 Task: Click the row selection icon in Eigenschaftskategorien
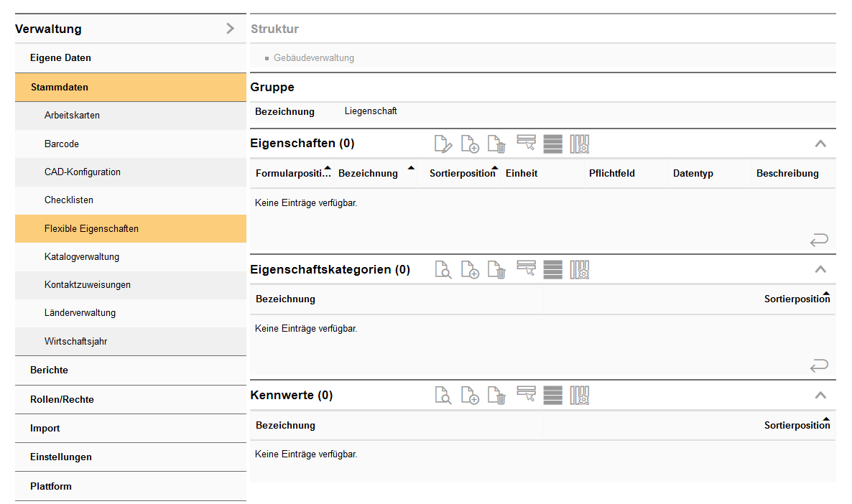tap(527, 269)
